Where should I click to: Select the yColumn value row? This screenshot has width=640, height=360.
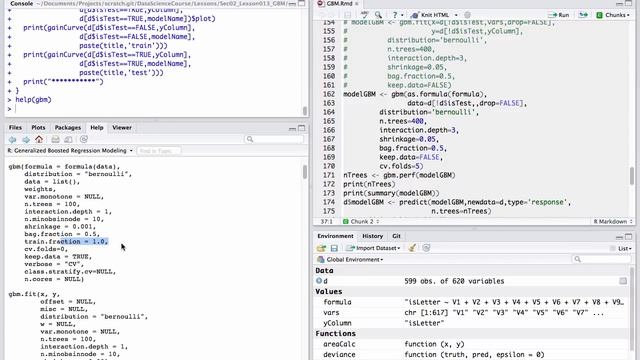(473, 323)
